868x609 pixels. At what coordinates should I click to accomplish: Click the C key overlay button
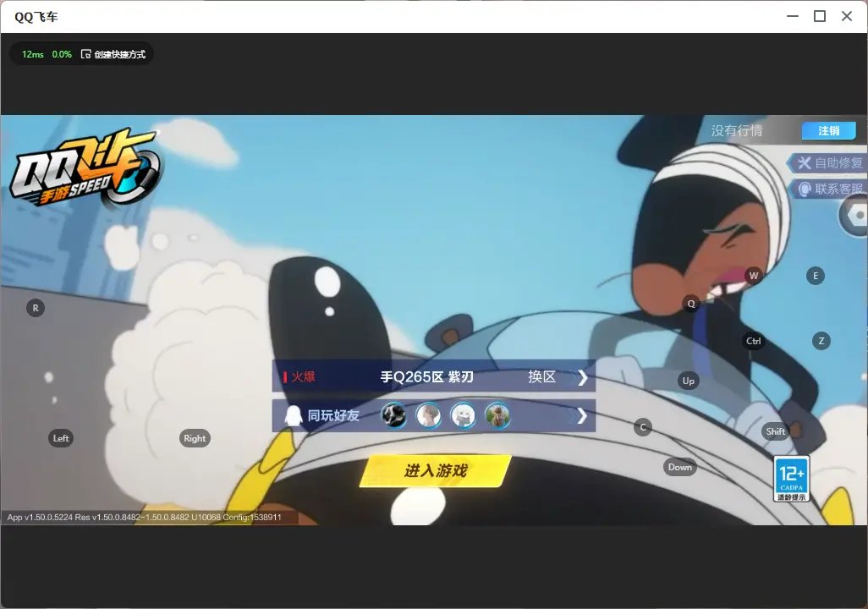(x=643, y=427)
